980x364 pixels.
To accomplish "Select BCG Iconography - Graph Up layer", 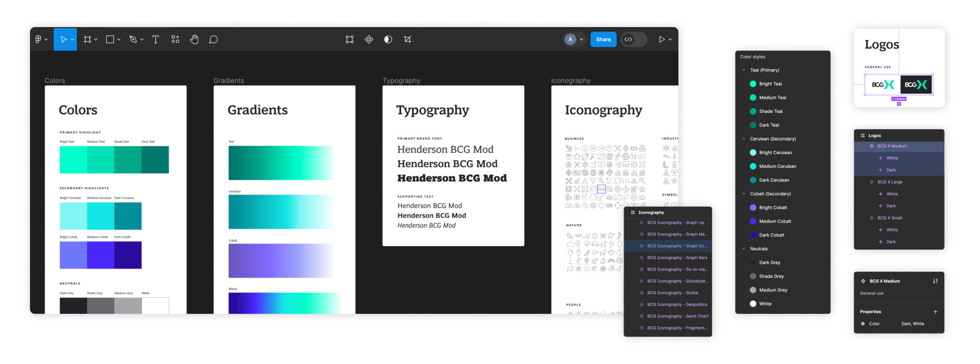I will coord(668,223).
